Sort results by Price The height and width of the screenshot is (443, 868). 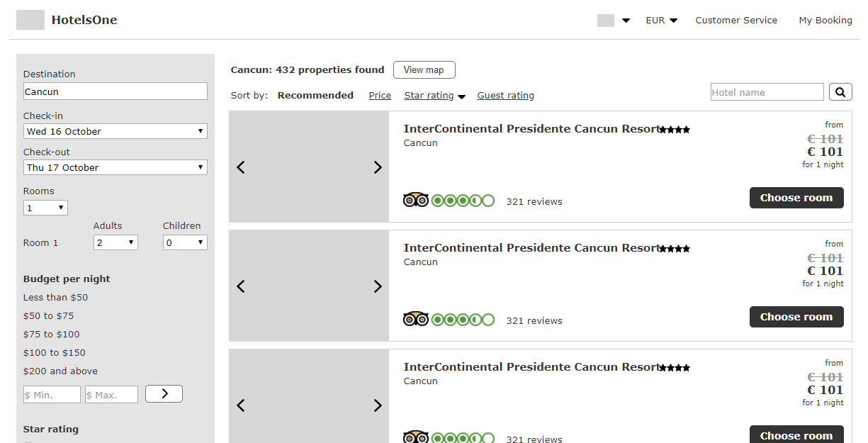(380, 96)
